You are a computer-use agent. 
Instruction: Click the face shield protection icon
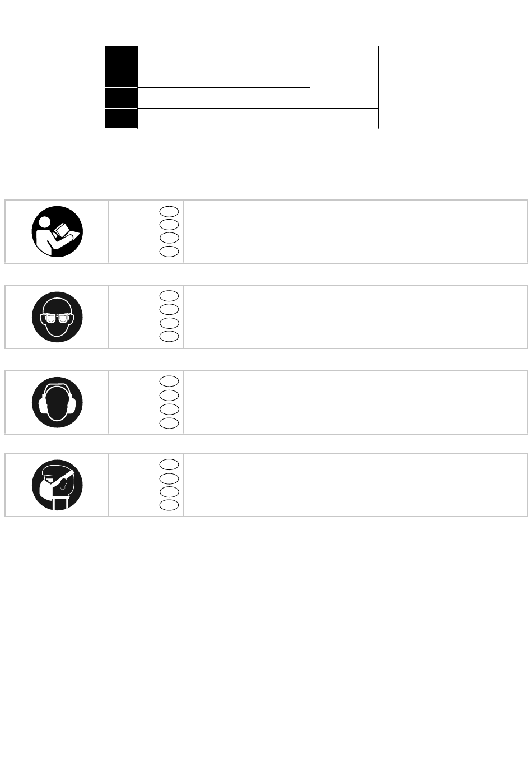pyautogui.click(x=57, y=485)
